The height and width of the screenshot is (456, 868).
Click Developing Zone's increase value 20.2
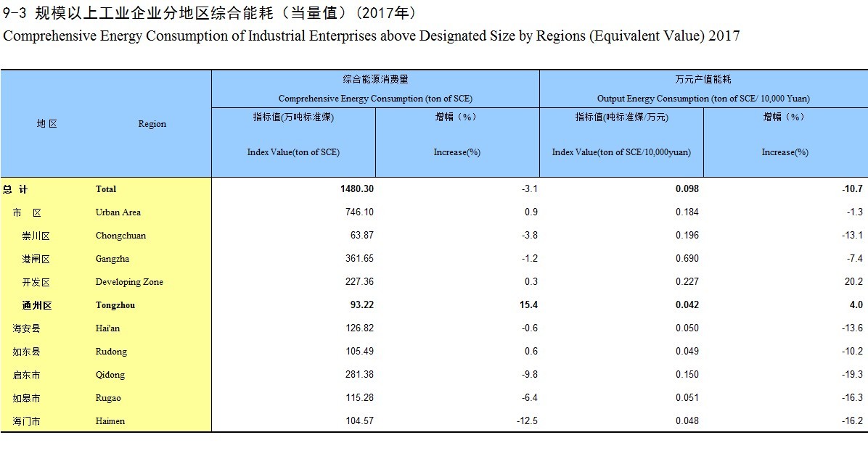point(853,282)
